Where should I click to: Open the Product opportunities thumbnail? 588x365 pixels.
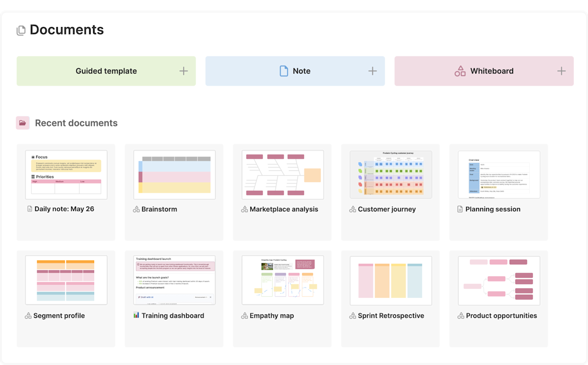click(x=499, y=281)
